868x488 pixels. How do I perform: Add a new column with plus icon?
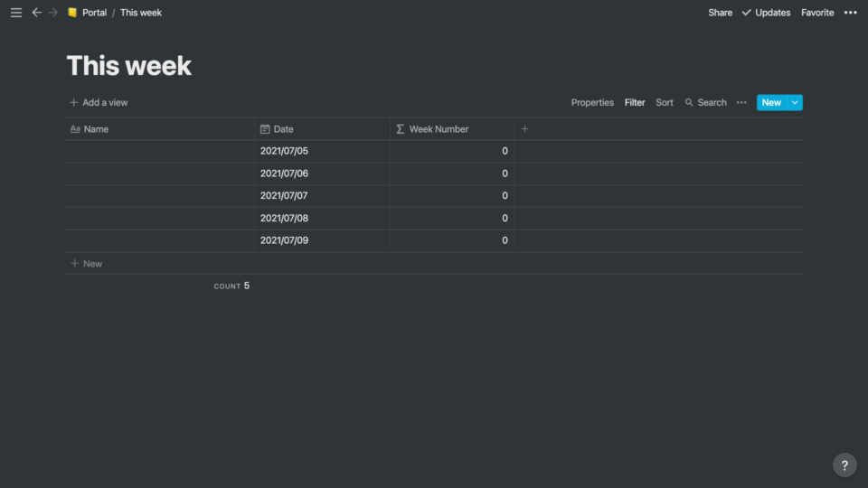click(x=524, y=129)
